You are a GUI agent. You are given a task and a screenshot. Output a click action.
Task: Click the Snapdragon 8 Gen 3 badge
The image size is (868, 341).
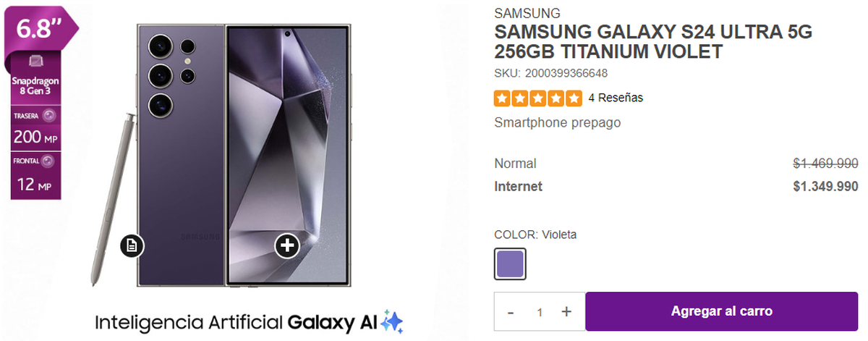(x=35, y=80)
